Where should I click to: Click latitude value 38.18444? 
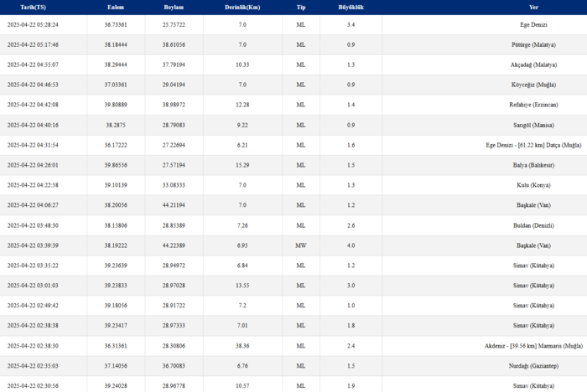(x=116, y=45)
